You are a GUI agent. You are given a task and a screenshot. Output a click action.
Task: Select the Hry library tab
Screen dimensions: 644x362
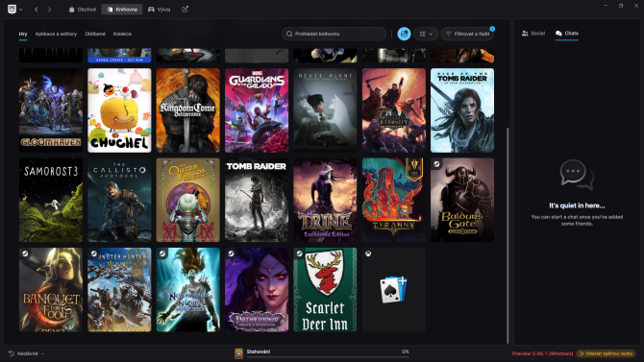click(x=23, y=34)
